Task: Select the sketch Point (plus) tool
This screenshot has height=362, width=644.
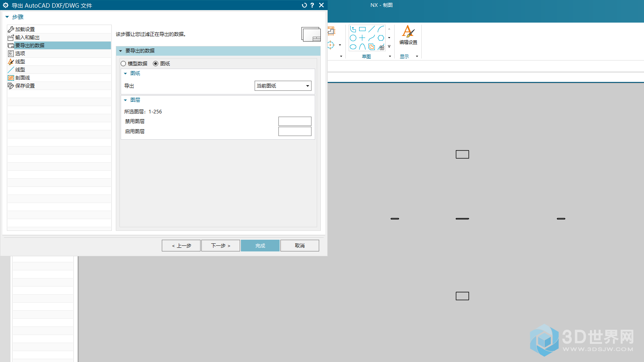Action: [362, 38]
